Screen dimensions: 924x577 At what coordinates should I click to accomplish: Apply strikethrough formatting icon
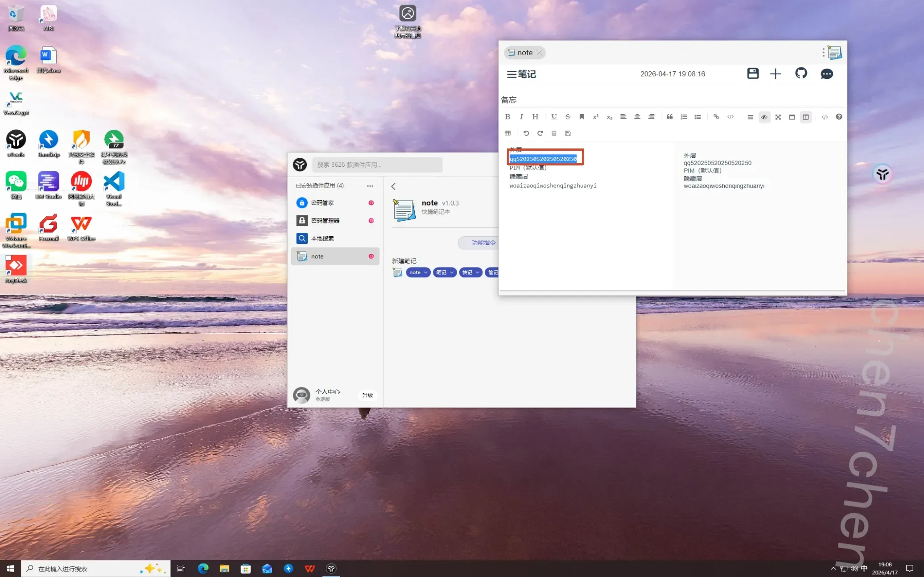[568, 117]
